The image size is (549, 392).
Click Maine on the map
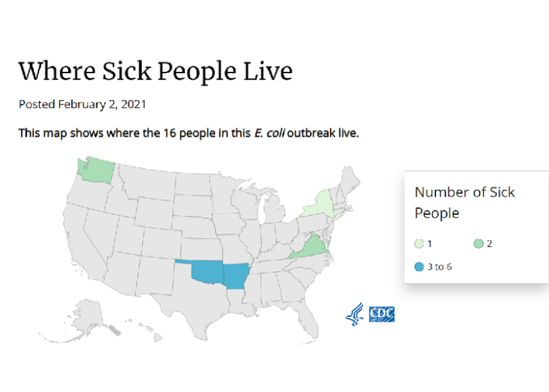pos(351,179)
